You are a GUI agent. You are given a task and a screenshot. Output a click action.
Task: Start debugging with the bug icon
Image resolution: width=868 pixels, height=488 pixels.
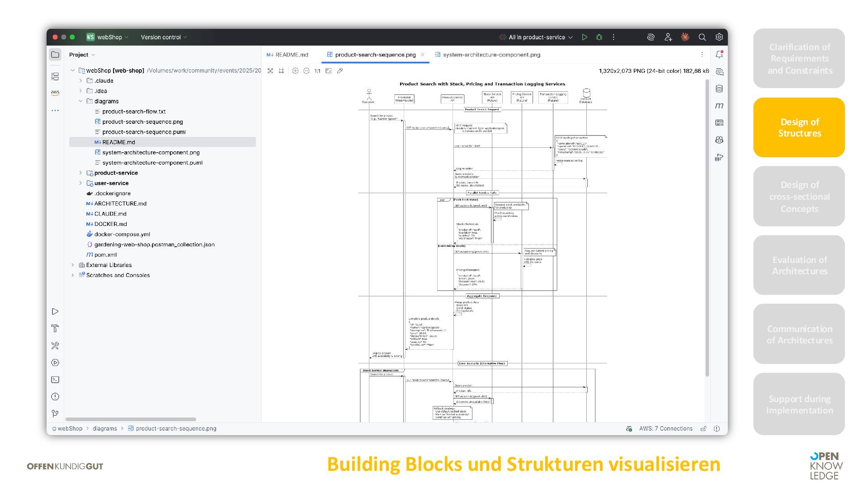point(599,37)
